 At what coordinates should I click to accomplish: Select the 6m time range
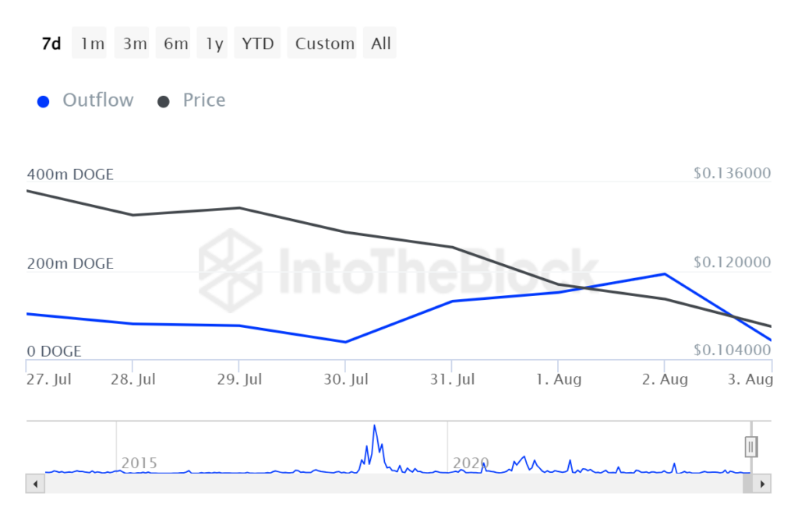[x=175, y=44]
